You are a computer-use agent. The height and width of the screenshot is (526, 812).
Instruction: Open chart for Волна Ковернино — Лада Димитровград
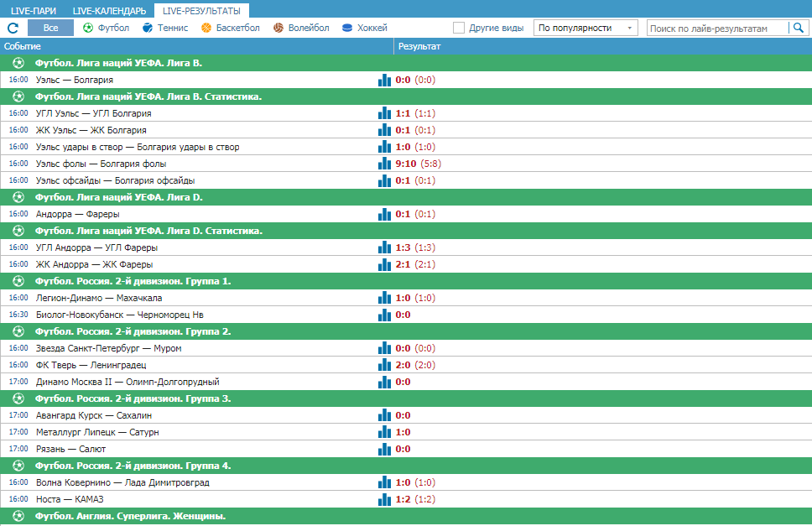coord(384,482)
